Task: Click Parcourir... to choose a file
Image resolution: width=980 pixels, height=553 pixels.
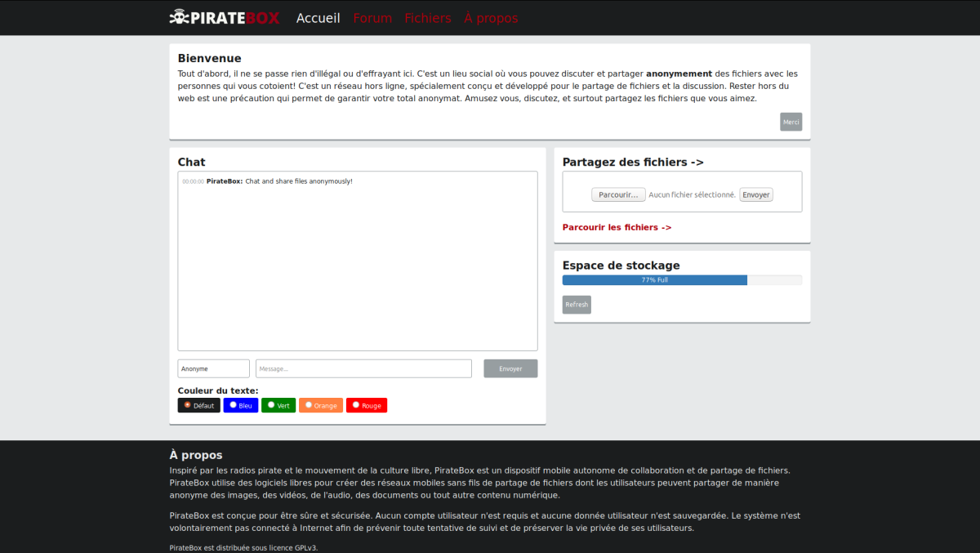Action: tap(618, 194)
